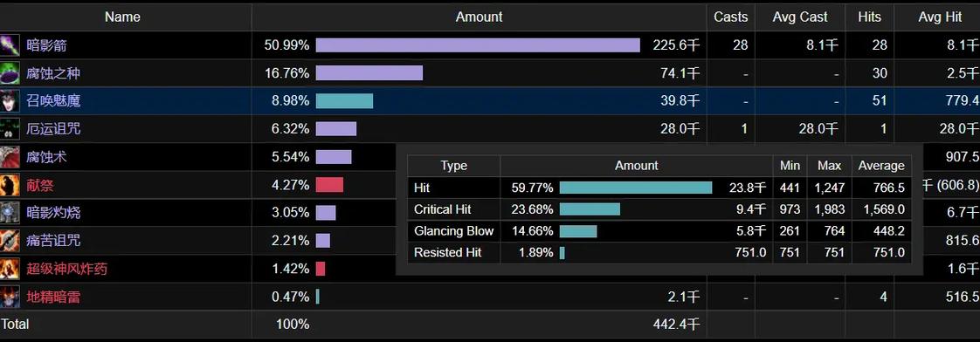The width and height of the screenshot is (980, 342).
Task: Click the Hit 59.77% tooltip bar
Action: (636, 188)
